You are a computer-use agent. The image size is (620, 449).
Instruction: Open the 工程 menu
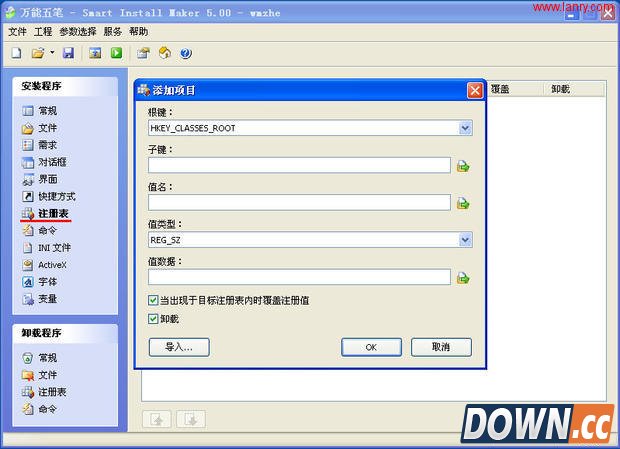(x=43, y=32)
